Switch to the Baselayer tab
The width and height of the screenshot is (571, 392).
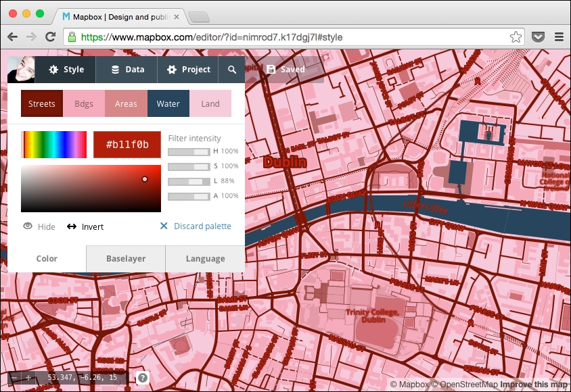coord(125,258)
